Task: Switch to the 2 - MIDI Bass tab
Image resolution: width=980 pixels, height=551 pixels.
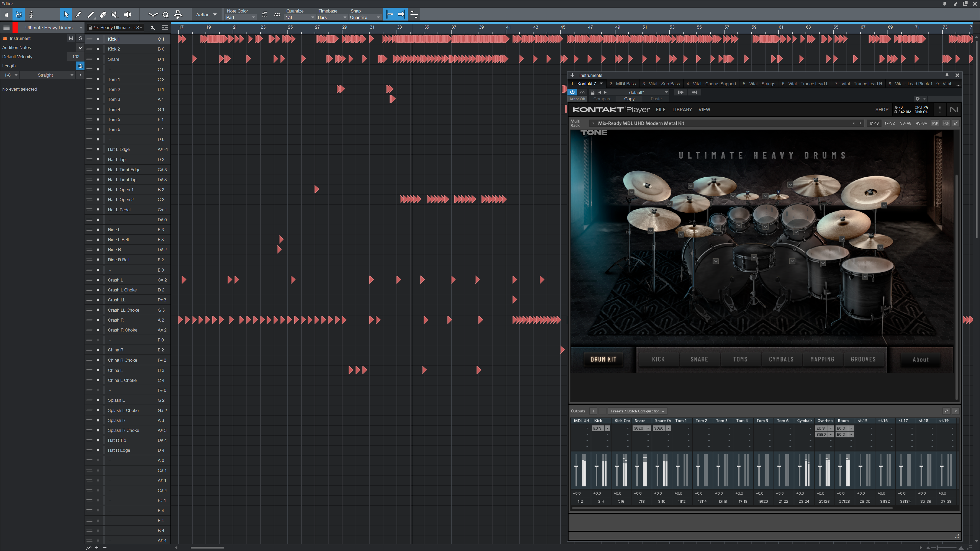Action: (622, 84)
